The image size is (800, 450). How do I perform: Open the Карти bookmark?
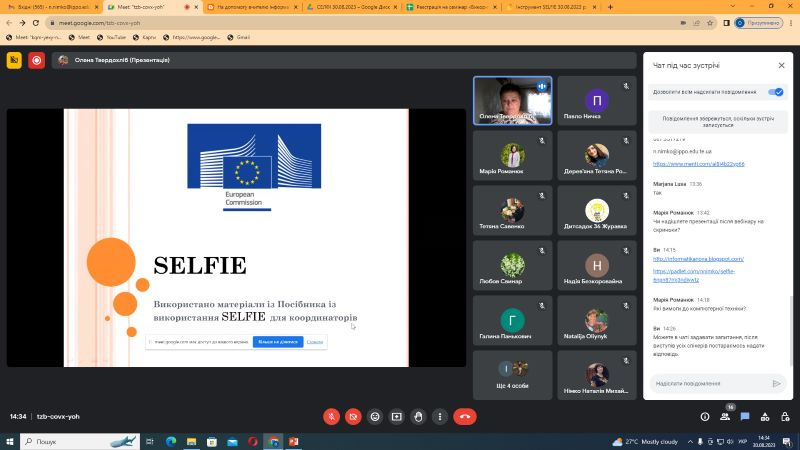coord(145,37)
